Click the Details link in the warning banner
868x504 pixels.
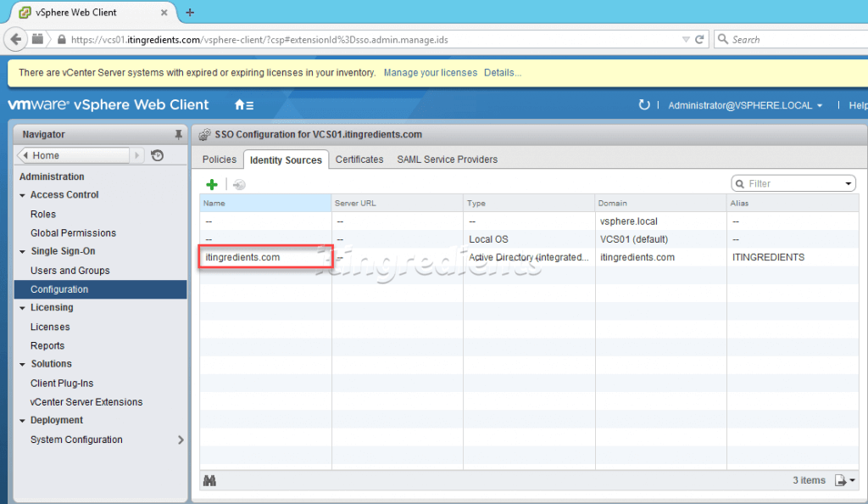pyautogui.click(x=503, y=72)
